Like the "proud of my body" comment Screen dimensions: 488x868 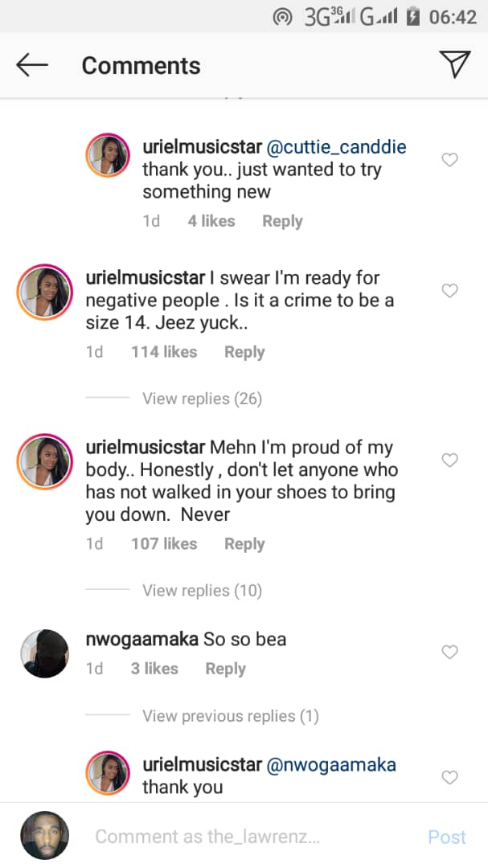(450, 461)
